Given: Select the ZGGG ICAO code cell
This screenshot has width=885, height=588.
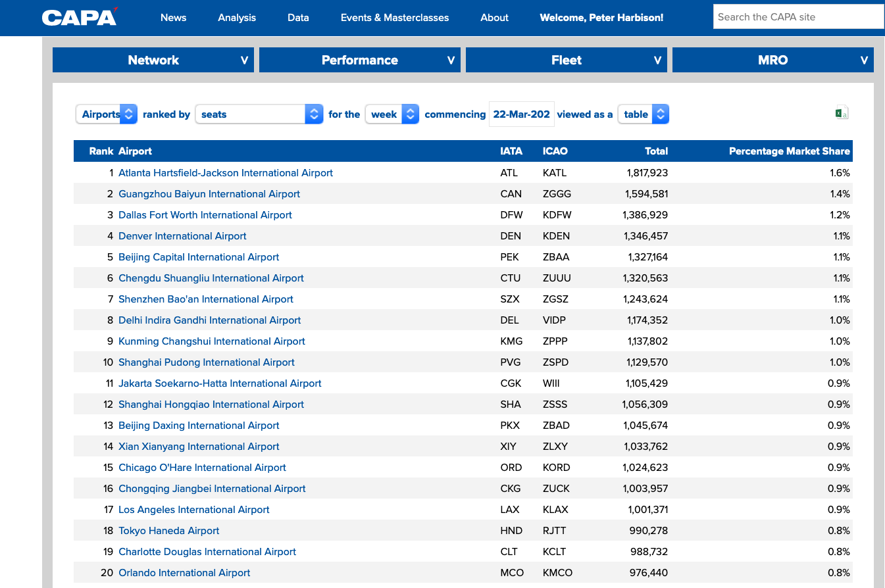Looking at the screenshot, I should (x=557, y=194).
